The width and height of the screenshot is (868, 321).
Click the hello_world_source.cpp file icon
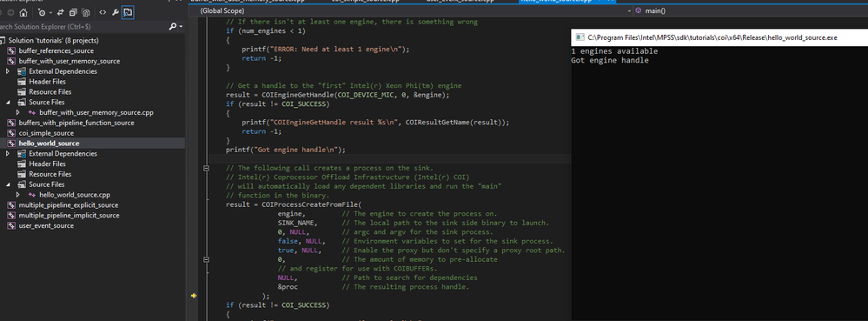tap(32, 195)
